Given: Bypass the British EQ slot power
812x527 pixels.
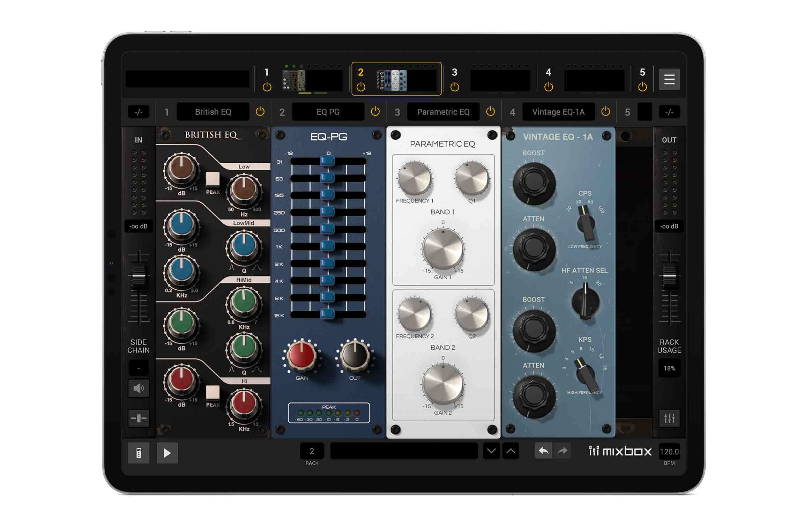Looking at the screenshot, I should 260,112.
